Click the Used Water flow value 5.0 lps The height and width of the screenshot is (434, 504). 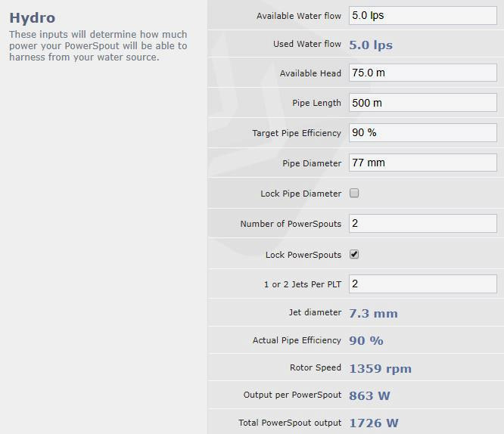pyautogui.click(x=371, y=45)
